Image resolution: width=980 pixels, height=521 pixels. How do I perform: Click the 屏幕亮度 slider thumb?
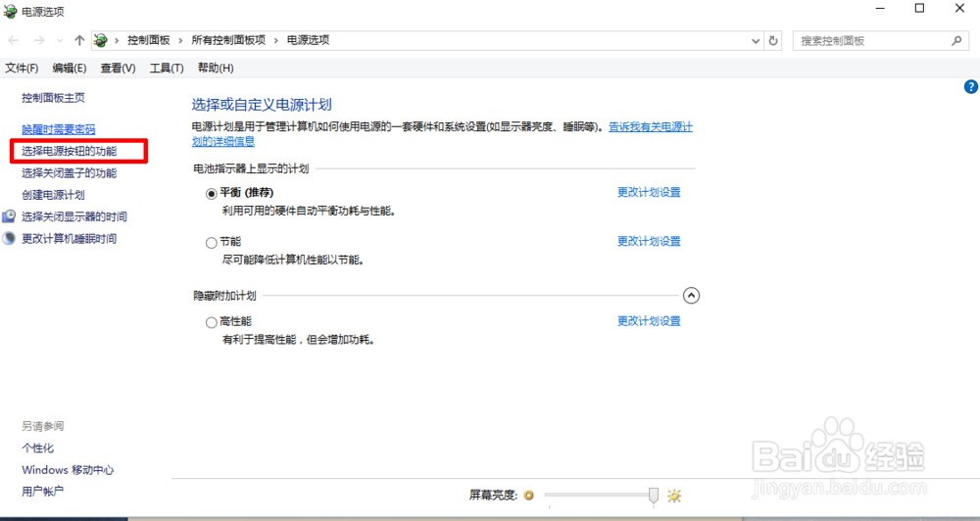(653, 496)
